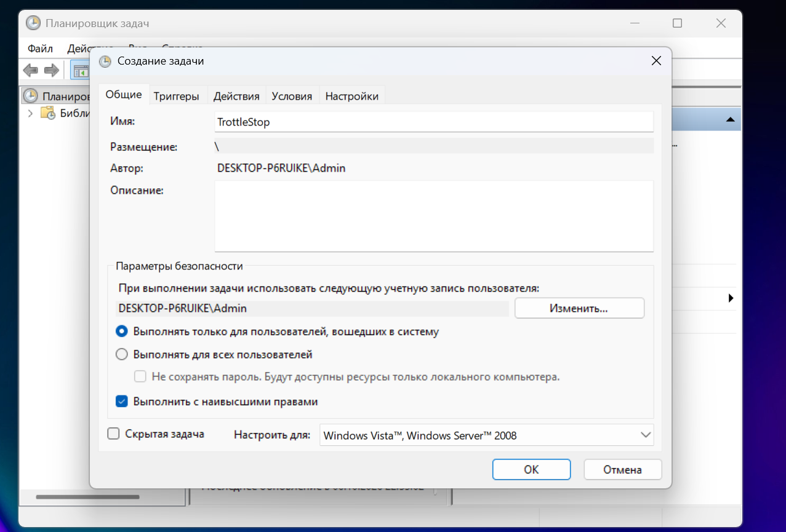Uncheck 'Выполнить с наивысшими правами'
Screen dimensions: 786x532
pos(122,402)
